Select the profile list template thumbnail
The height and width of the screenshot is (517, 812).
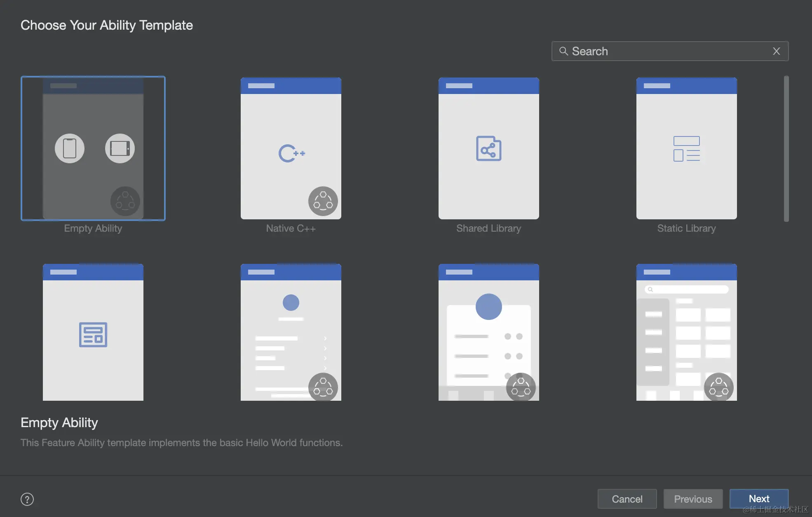pyautogui.click(x=291, y=332)
